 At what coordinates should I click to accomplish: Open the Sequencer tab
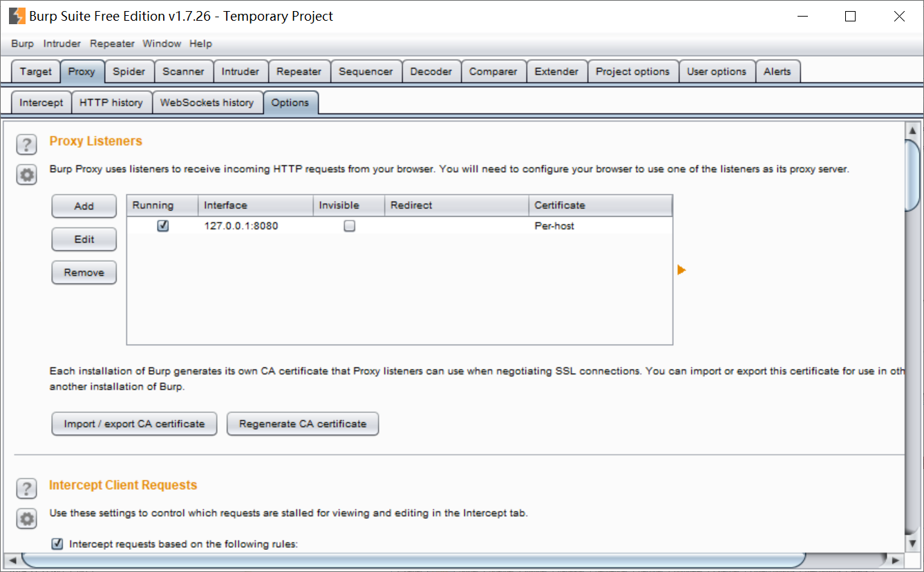(366, 71)
